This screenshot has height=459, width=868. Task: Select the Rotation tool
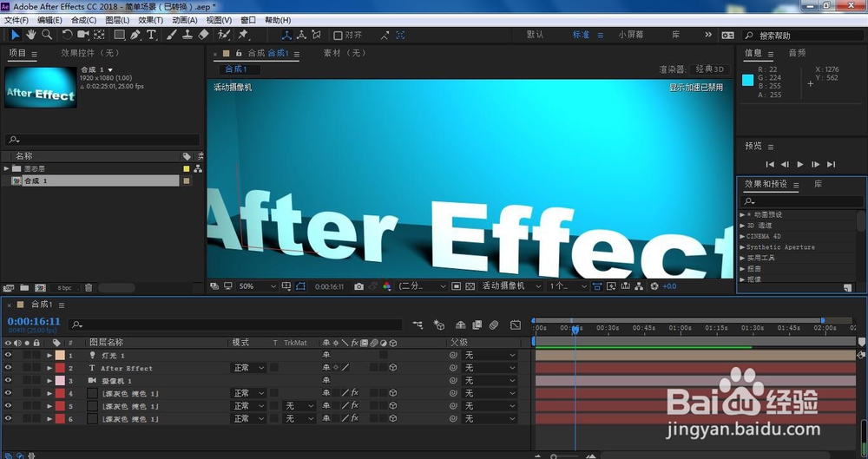67,35
